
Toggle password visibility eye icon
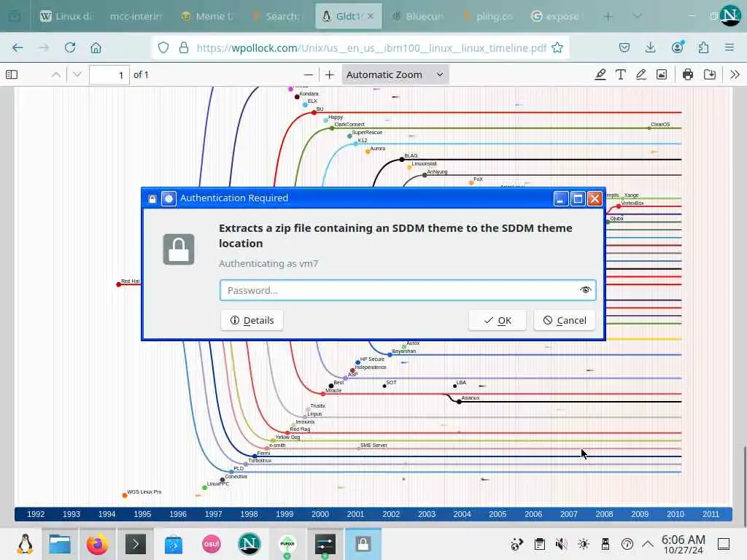(585, 290)
